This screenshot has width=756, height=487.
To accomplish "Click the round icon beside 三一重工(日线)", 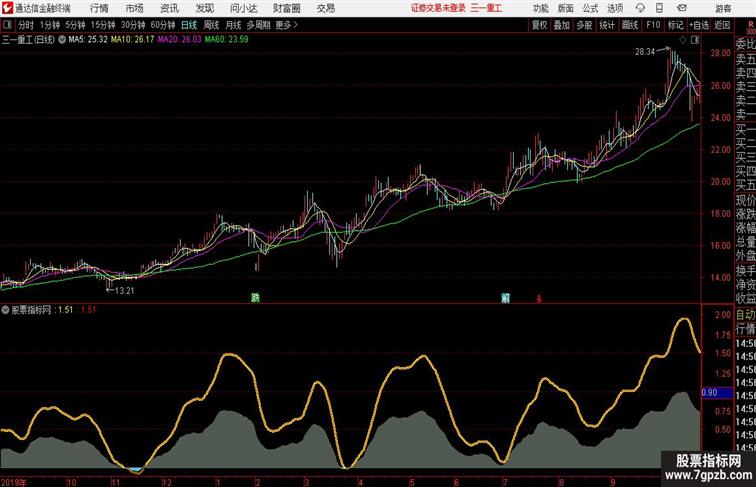I will (62, 40).
